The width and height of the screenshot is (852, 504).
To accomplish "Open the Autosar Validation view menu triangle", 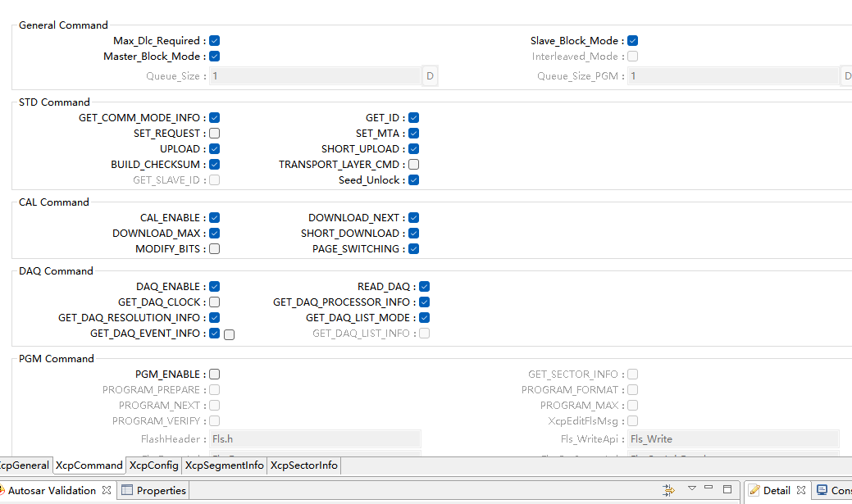I will tap(691, 488).
